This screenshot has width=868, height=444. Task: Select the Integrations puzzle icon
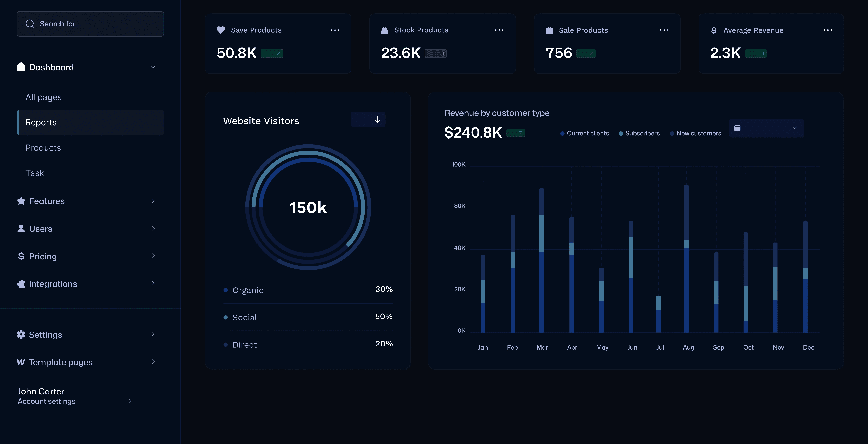pyautogui.click(x=21, y=283)
